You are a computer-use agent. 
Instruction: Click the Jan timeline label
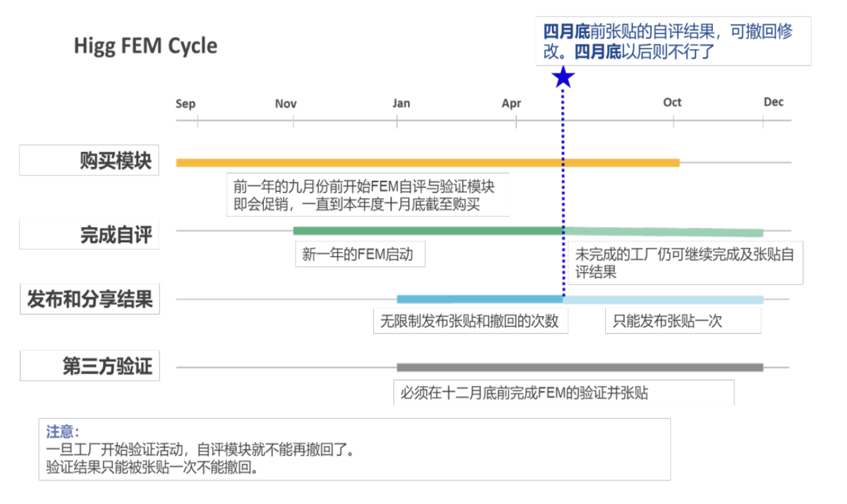point(401,104)
